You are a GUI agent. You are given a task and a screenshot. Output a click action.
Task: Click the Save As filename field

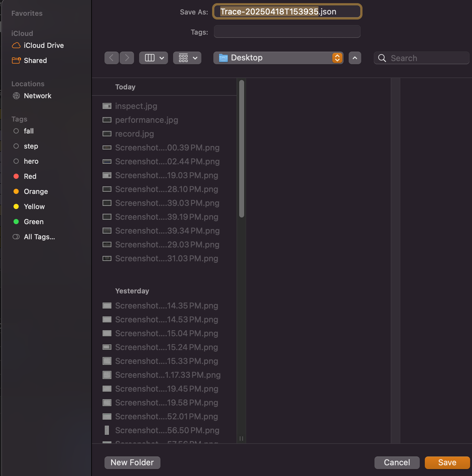click(x=287, y=12)
